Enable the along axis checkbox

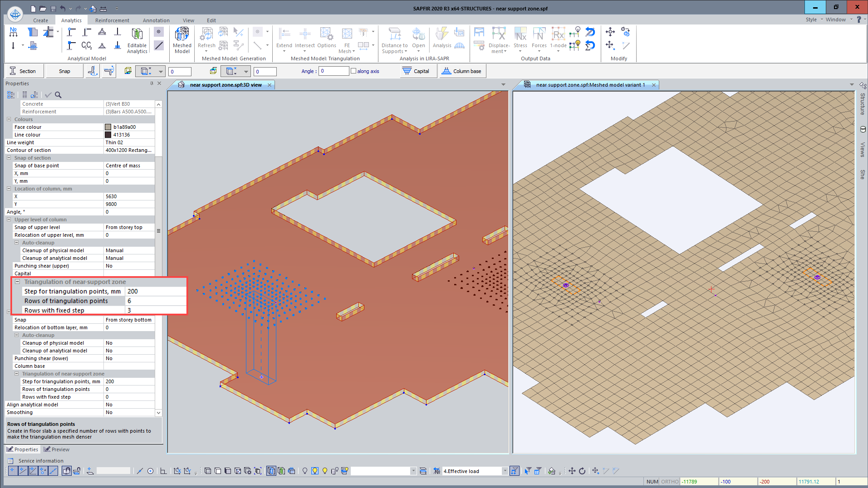click(x=353, y=71)
